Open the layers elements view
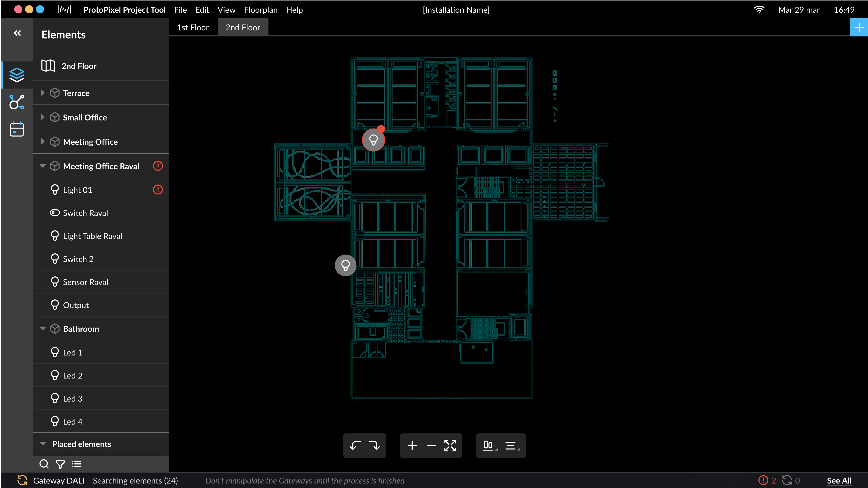Viewport: 868px width, 488px height. [17, 75]
